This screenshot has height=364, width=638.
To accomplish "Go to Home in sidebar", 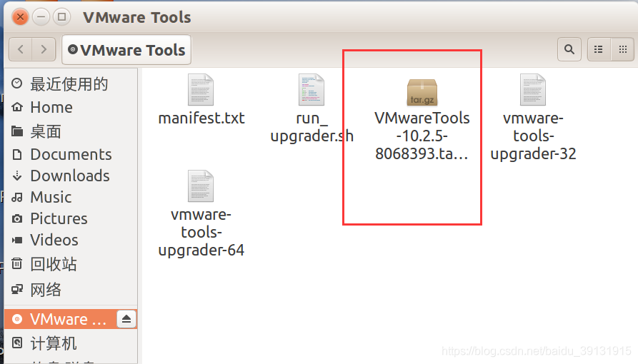I will tap(71, 107).
